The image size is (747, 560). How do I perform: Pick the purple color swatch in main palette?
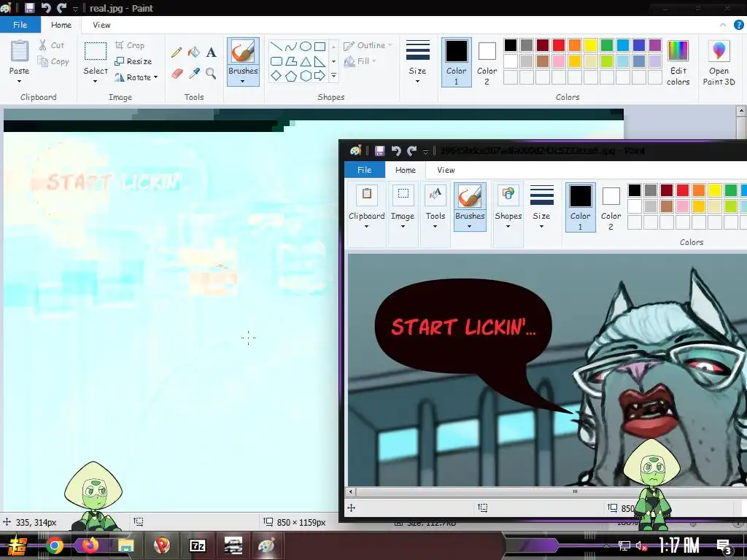pos(655,45)
